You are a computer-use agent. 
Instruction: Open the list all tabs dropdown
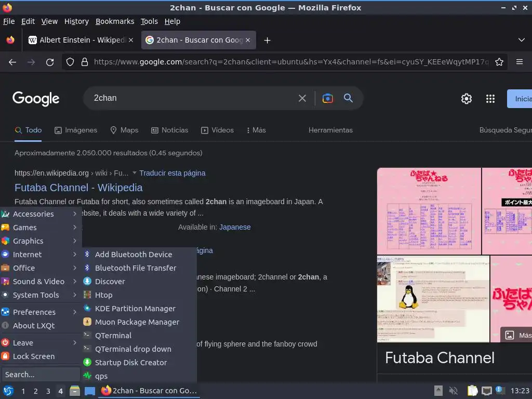(x=522, y=40)
